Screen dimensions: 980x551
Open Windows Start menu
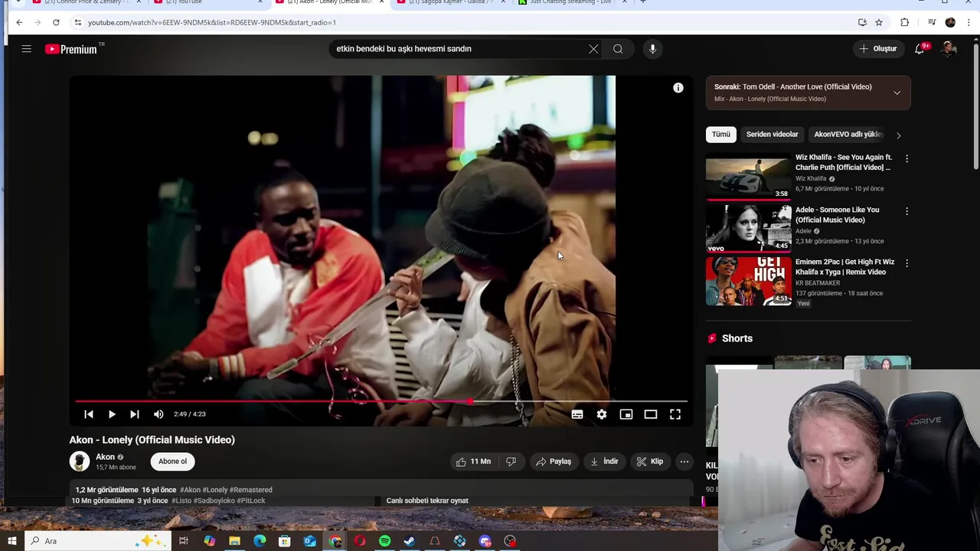click(12, 541)
